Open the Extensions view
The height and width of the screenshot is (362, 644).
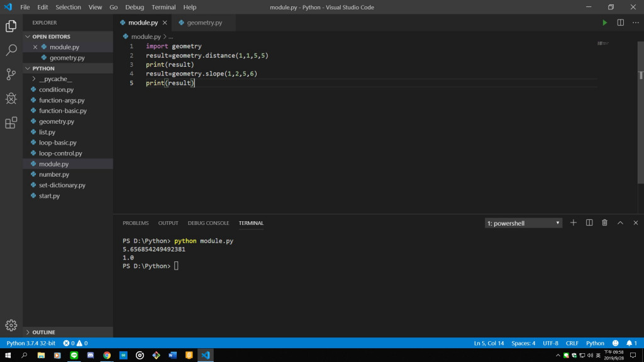point(11,123)
